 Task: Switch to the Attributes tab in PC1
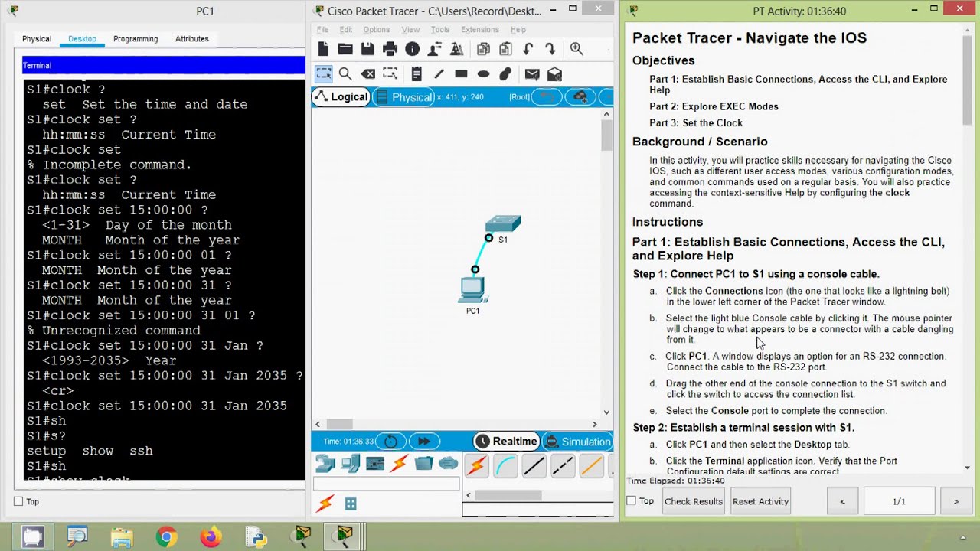point(192,39)
